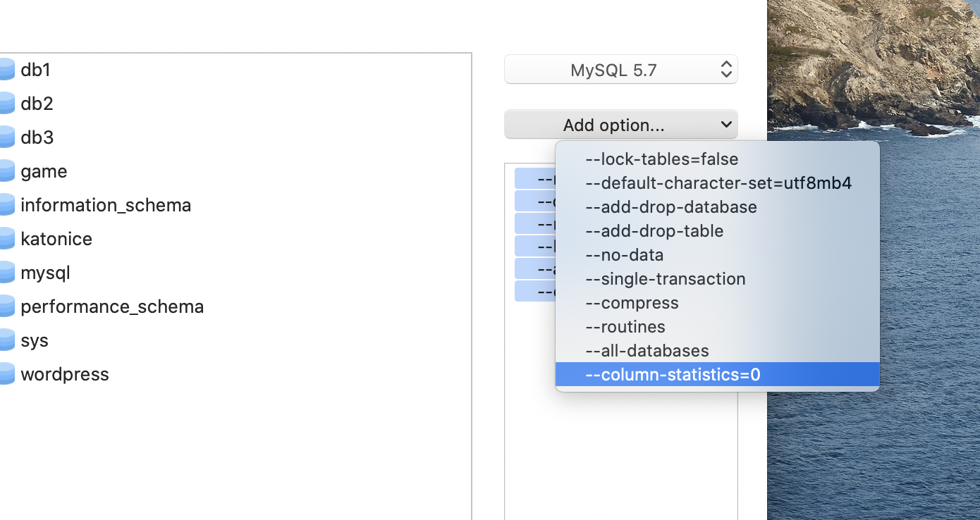980x520 pixels.
Task: Click the sys database icon
Action: point(7,340)
